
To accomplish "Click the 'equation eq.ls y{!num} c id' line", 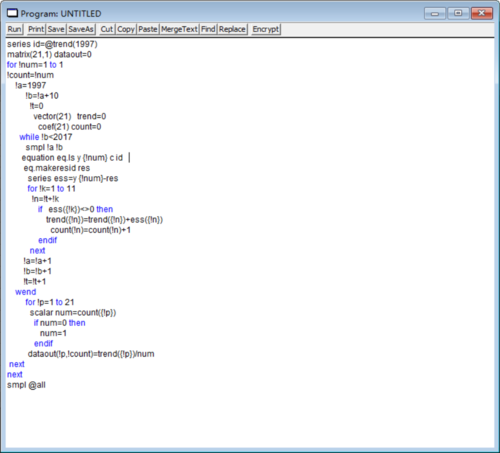I will coord(72,158).
